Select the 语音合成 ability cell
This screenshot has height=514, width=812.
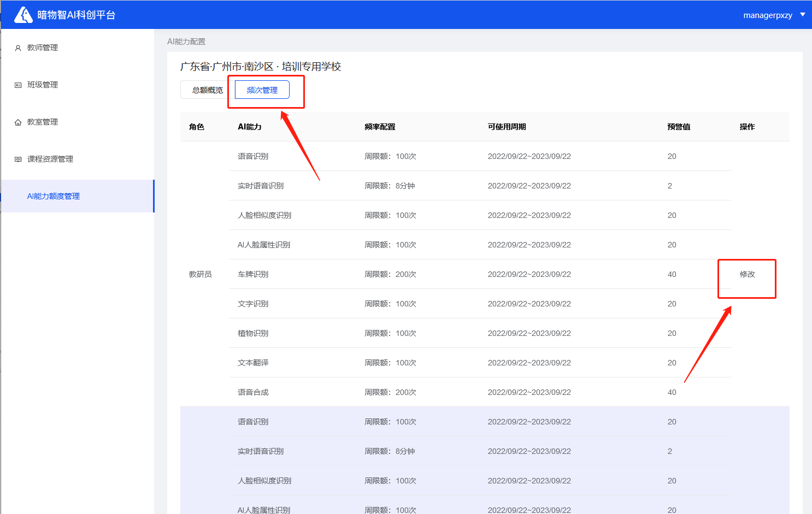pyautogui.click(x=253, y=392)
